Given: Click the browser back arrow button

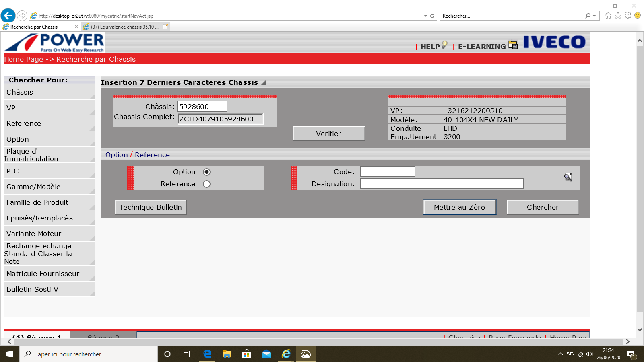Looking at the screenshot, I should (x=8, y=16).
